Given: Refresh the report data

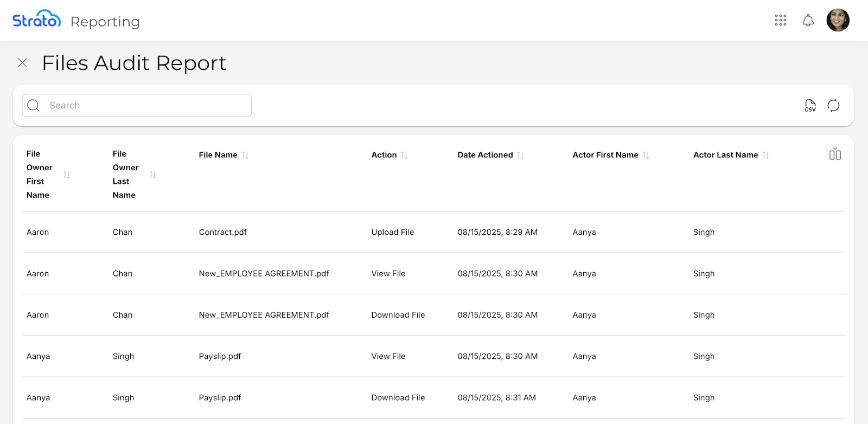Looking at the screenshot, I should coord(833,106).
